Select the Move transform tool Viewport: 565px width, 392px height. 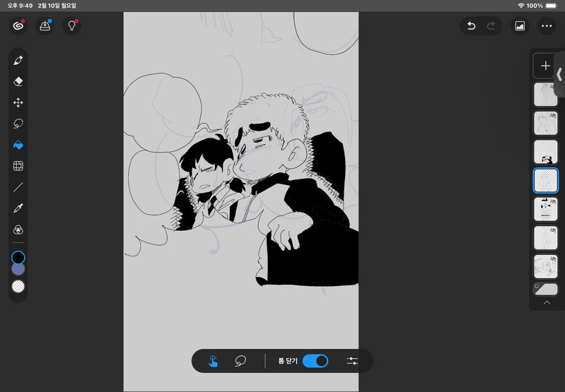click(x=18, y=102)
